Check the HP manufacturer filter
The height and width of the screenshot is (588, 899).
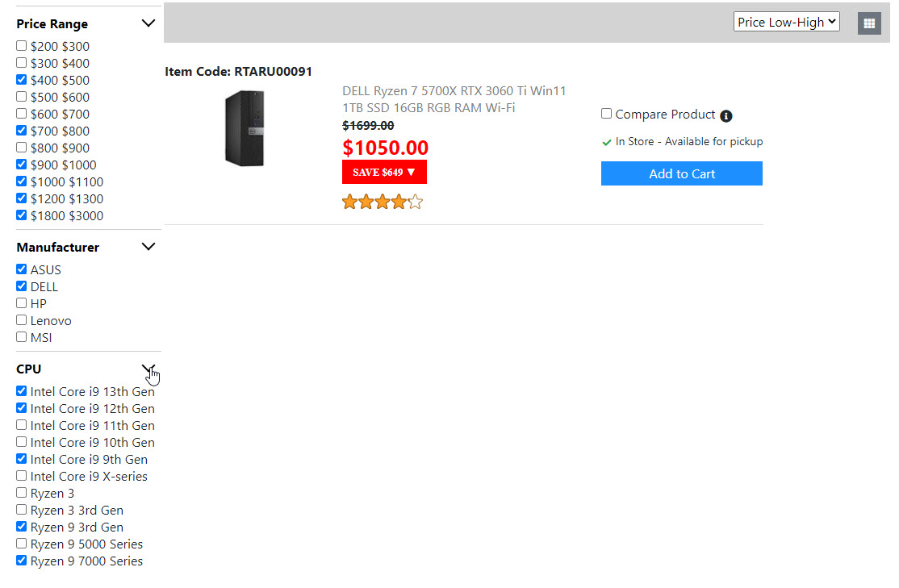click(x=22, y=303)
